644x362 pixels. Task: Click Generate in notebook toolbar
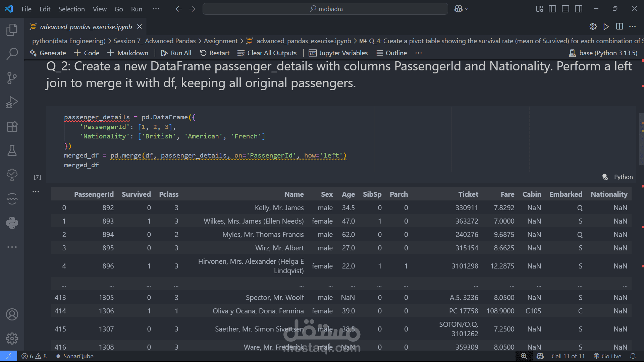click(48, 53)
